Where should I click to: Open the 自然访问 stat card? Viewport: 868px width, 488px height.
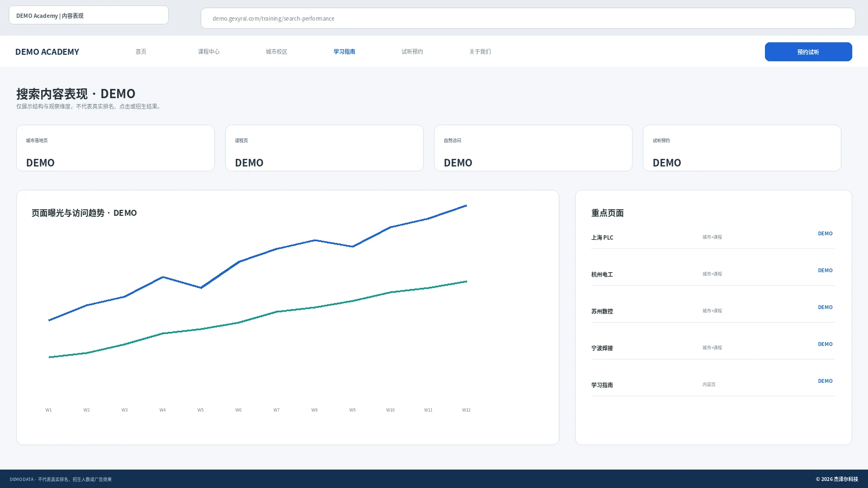(533, 148)
